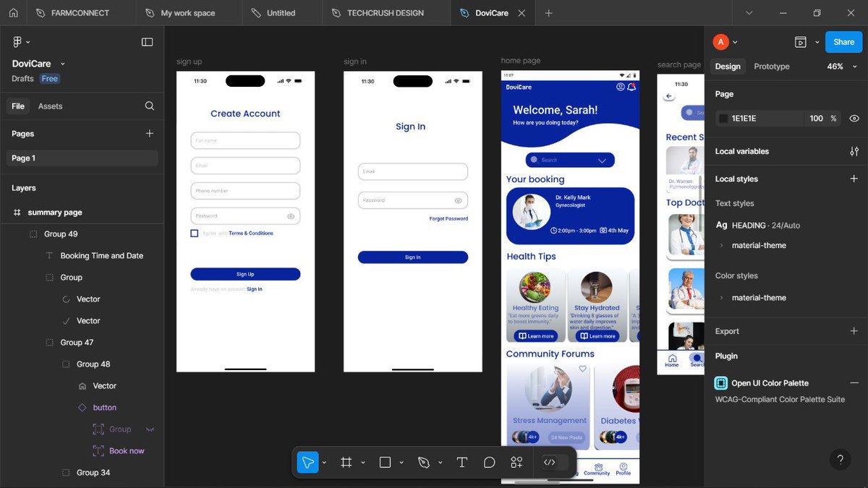Open the Figma main menu logo
This screenshot has width=868, height=488.
click(x=17, y=42)
